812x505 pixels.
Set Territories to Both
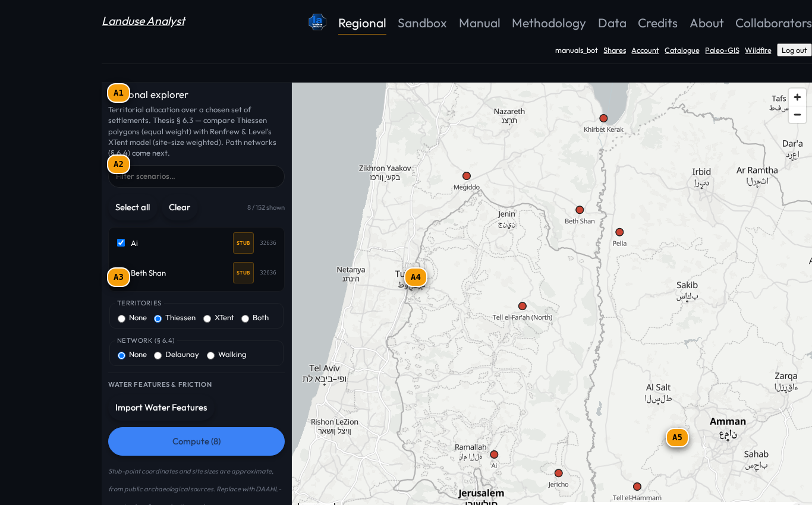(x=246, y=318)
